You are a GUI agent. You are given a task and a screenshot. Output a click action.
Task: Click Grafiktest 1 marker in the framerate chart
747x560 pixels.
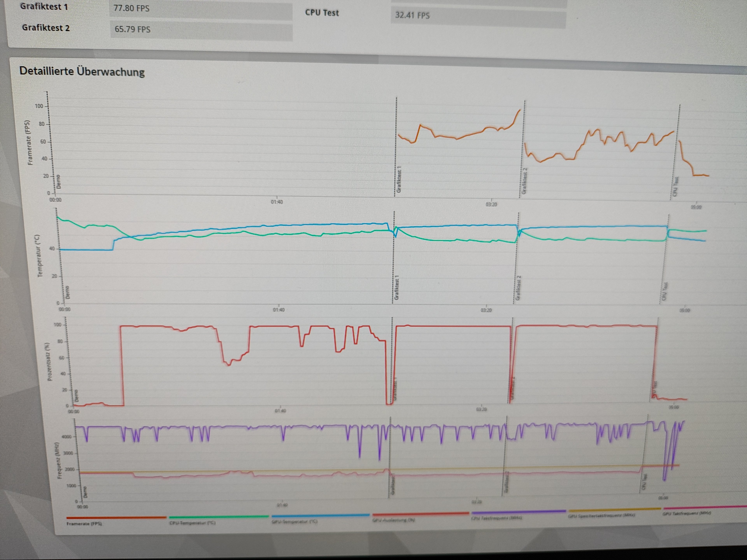399,179
